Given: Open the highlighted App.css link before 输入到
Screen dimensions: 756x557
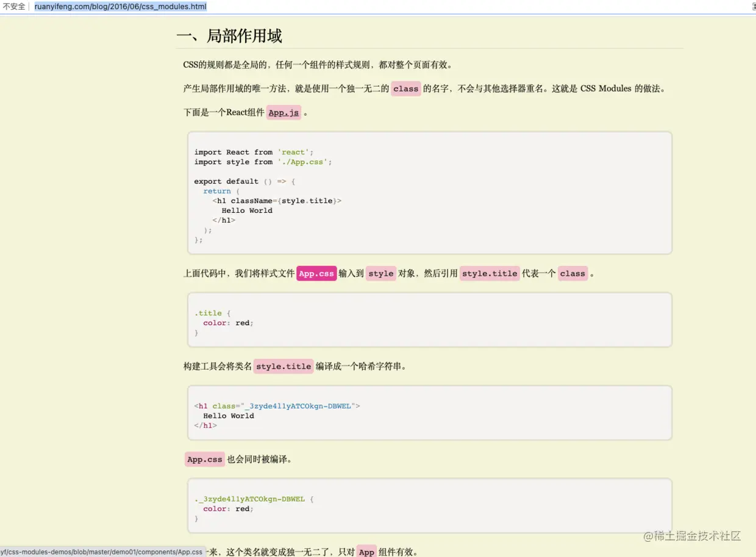Looking at the screenshot, I should pyautogui.click(x=316, y=274).
